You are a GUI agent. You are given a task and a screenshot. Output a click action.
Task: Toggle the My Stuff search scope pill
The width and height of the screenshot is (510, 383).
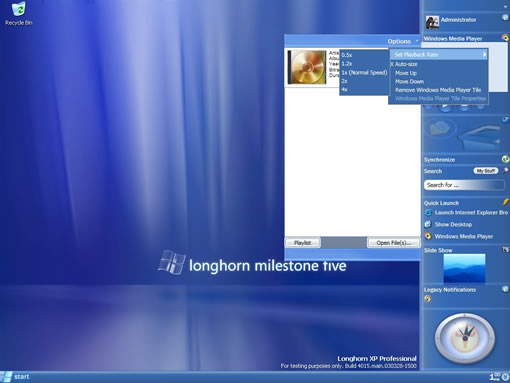pyautogui.click(x=486, y=171)
